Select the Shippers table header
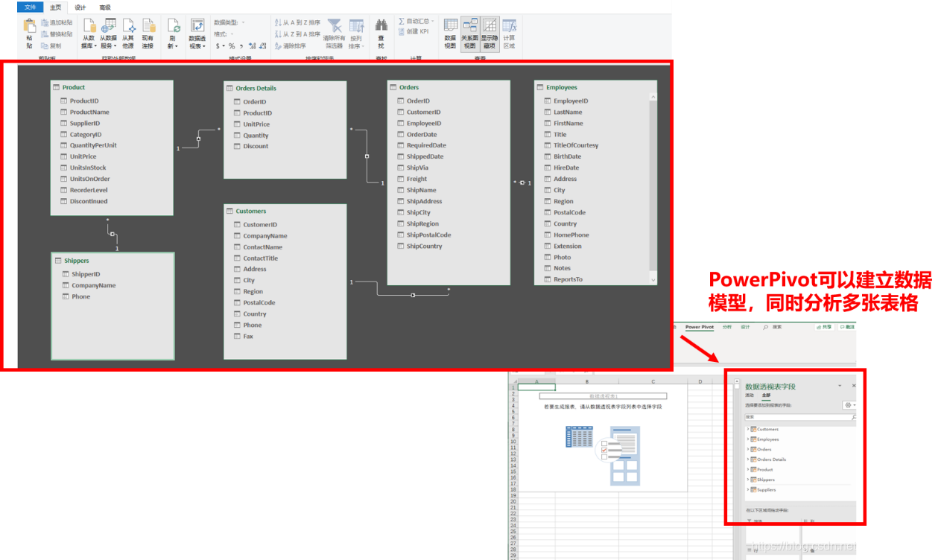 (113, 261)
